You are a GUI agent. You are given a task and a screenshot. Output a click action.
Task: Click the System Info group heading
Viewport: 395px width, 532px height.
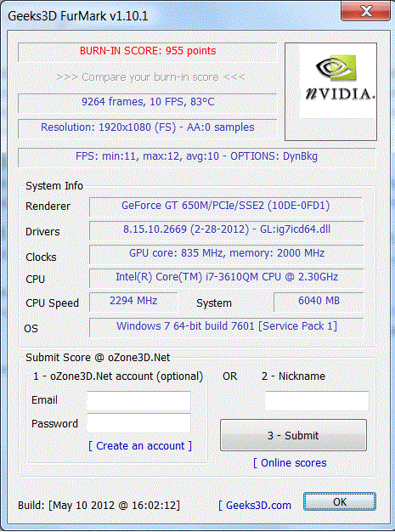54,186
